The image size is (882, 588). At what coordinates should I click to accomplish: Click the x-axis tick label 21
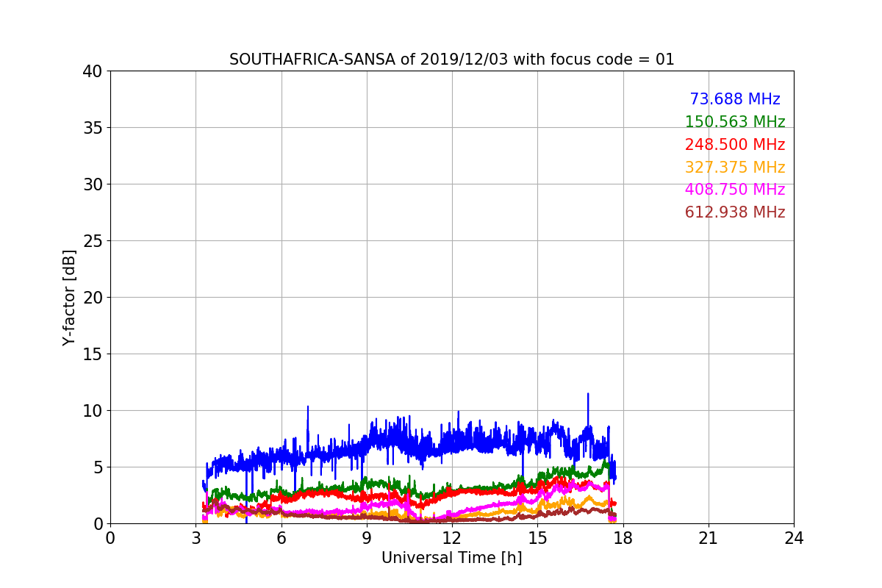coord(709,538)
